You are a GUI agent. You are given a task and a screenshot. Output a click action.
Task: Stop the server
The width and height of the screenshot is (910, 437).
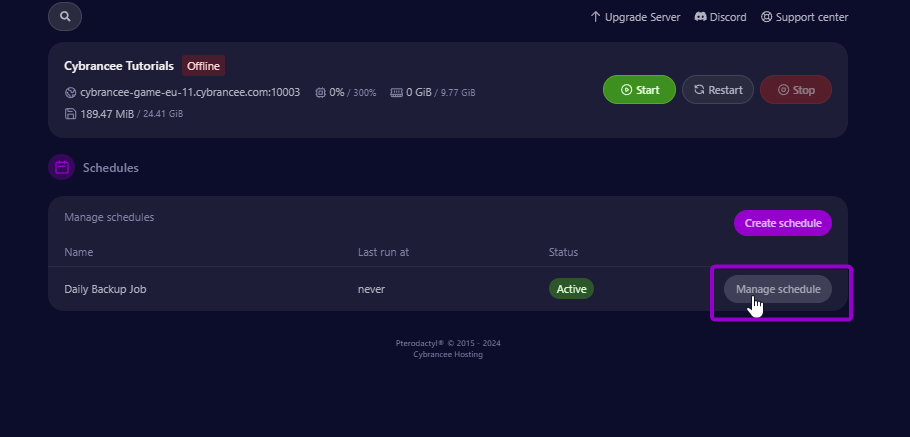coord(796,89)
